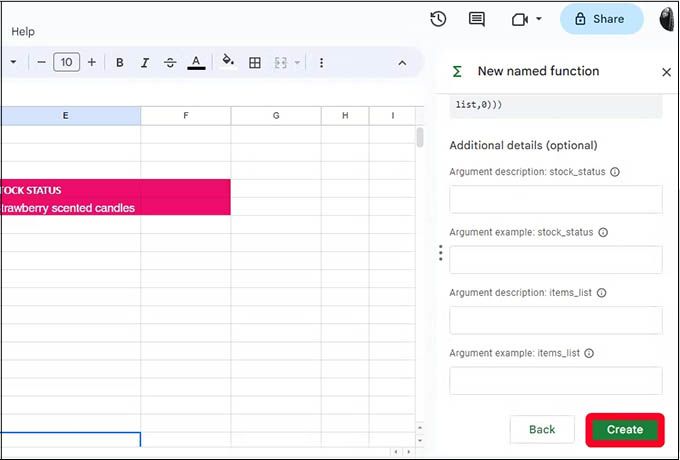Click the side panel resize handle dots

[x=441, y=253]
